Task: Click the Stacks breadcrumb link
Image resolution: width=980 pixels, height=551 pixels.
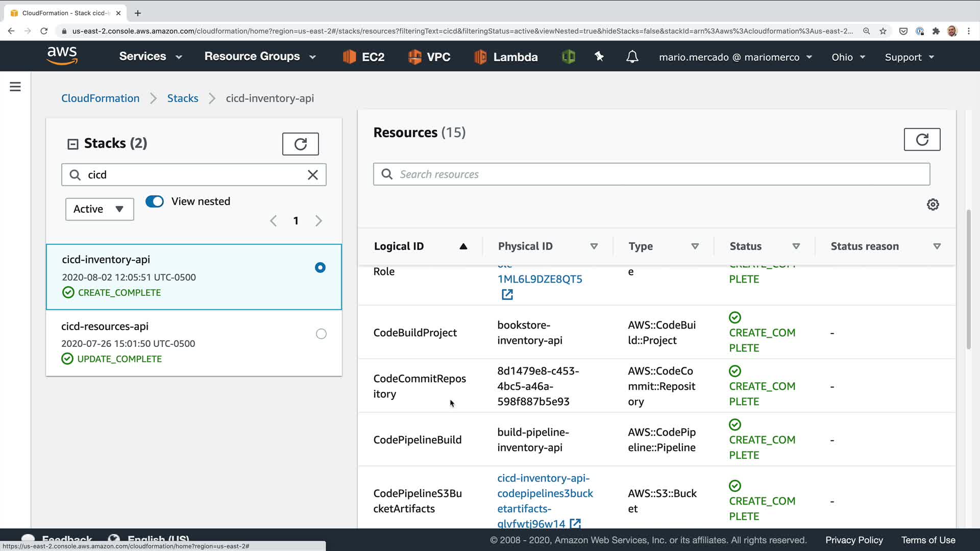Action: tap(183, 98)
